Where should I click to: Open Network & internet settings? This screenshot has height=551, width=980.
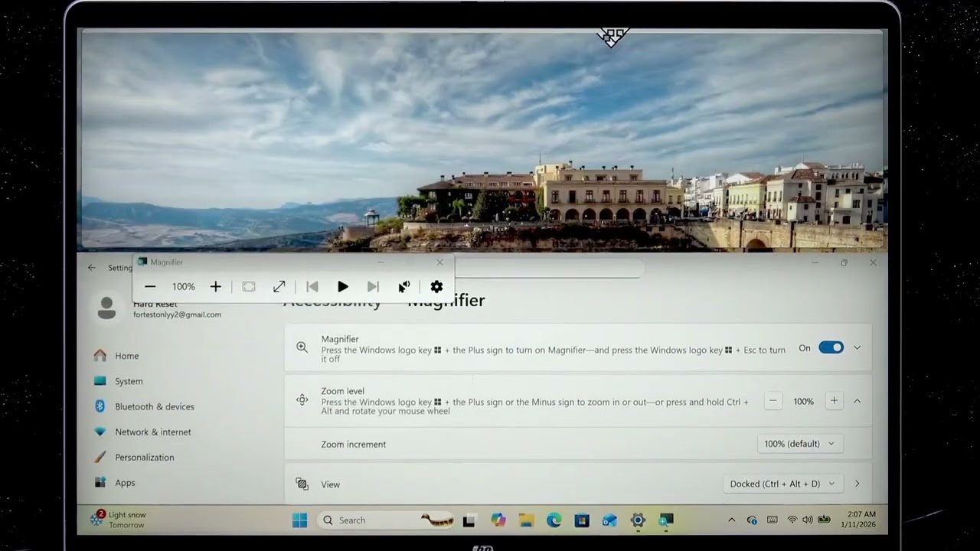click(x=144, y=432)
